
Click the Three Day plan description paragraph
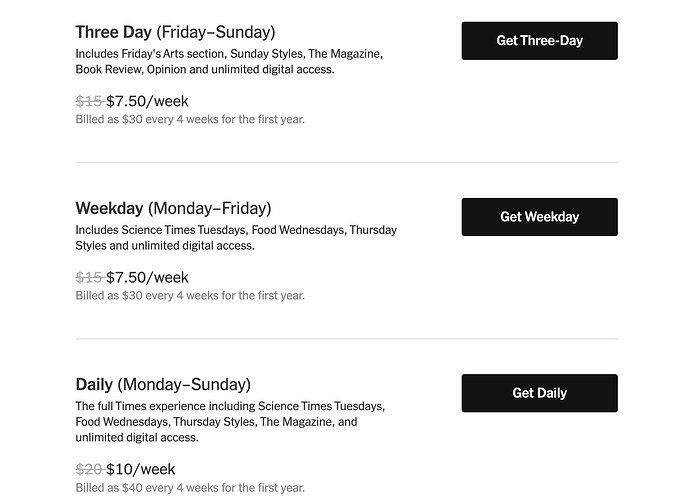click(x=229, y=61)
